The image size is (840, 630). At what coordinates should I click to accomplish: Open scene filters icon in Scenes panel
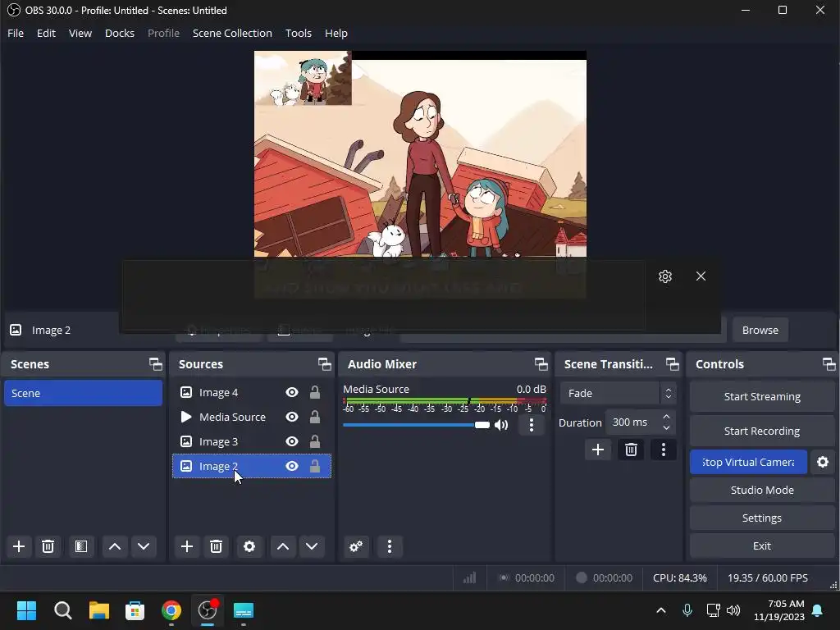tap(81, 546)
